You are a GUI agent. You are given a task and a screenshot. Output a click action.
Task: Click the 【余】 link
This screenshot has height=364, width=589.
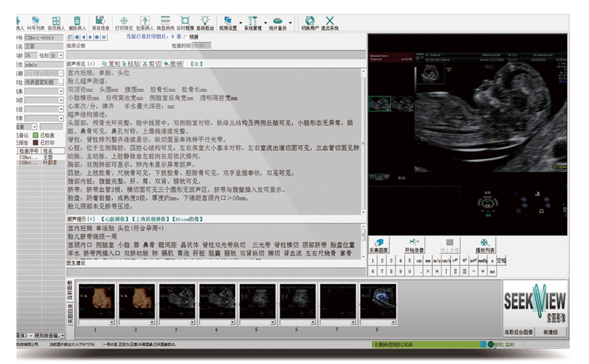197,64
